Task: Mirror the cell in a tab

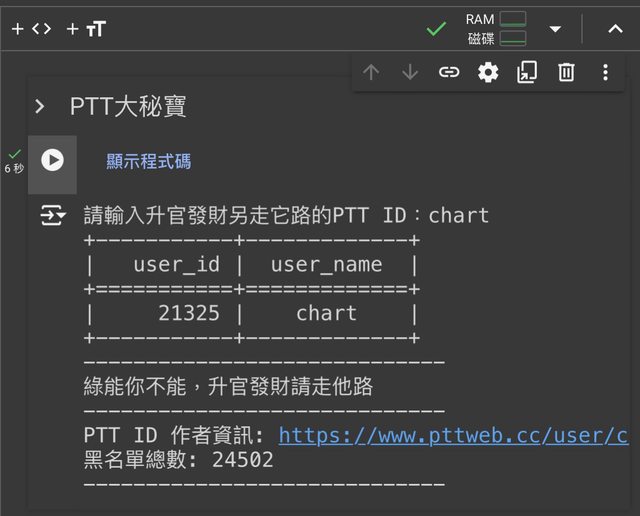Action: click(x=527, y=72)
